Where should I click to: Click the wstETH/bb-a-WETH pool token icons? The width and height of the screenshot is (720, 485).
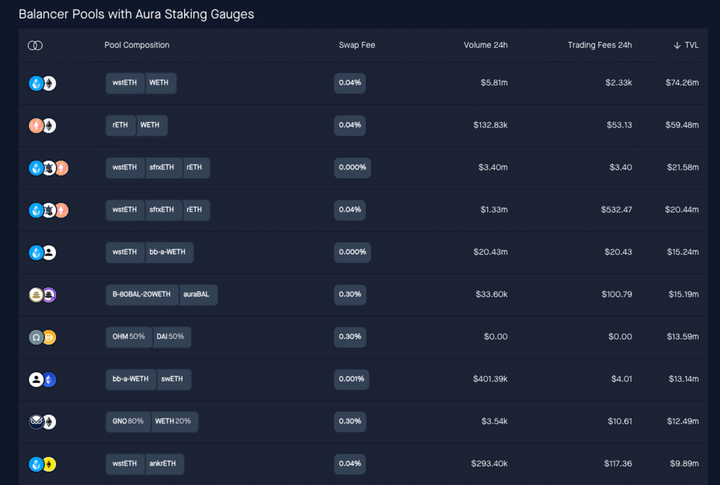42,253
